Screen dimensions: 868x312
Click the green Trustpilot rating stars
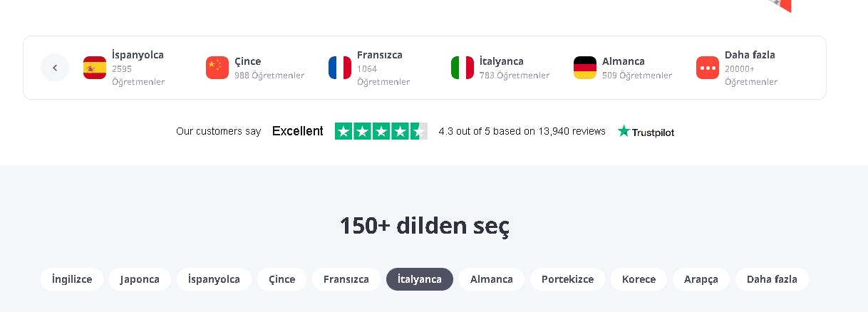[x=381, y=131]
